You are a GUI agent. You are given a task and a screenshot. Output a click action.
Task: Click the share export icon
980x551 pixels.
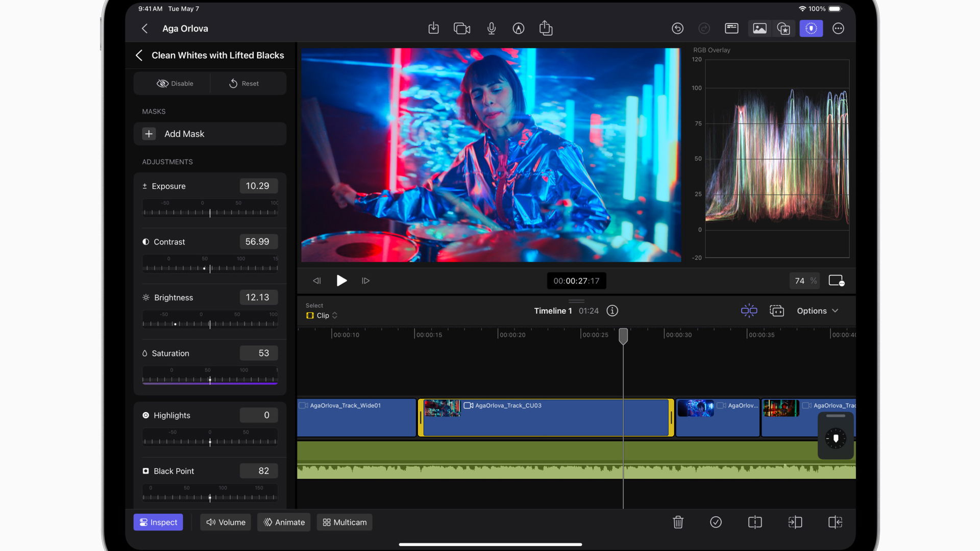click(546, 28)
